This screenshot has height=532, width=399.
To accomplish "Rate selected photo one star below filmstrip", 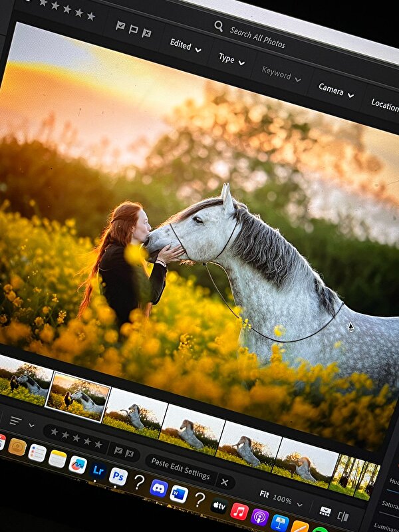I will point(54,432).
